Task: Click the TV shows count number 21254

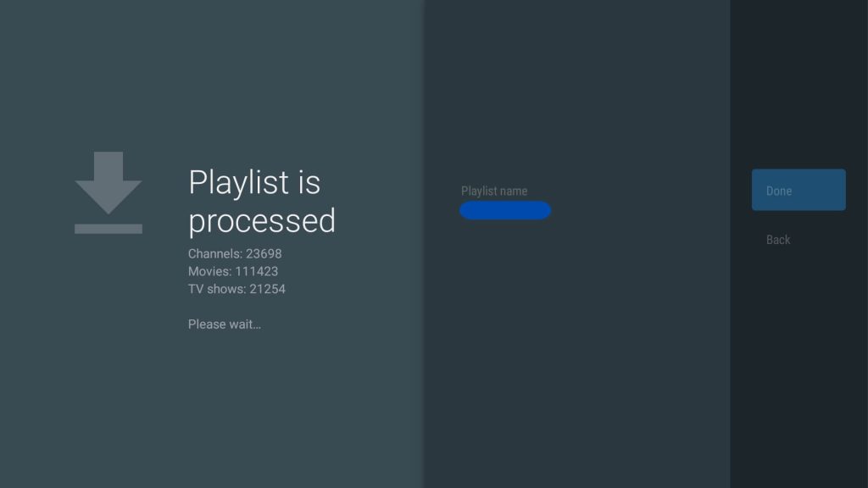Action: coord(267,289)
